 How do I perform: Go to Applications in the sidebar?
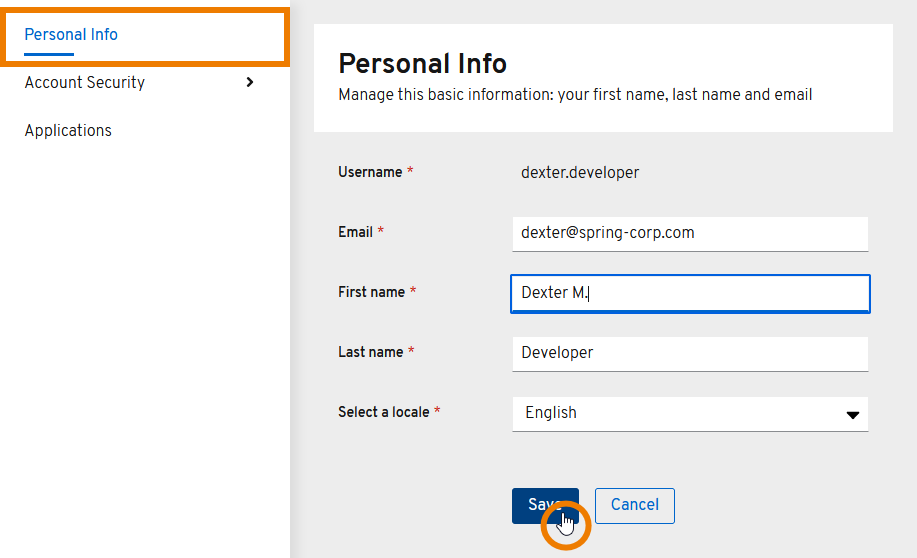68,131
